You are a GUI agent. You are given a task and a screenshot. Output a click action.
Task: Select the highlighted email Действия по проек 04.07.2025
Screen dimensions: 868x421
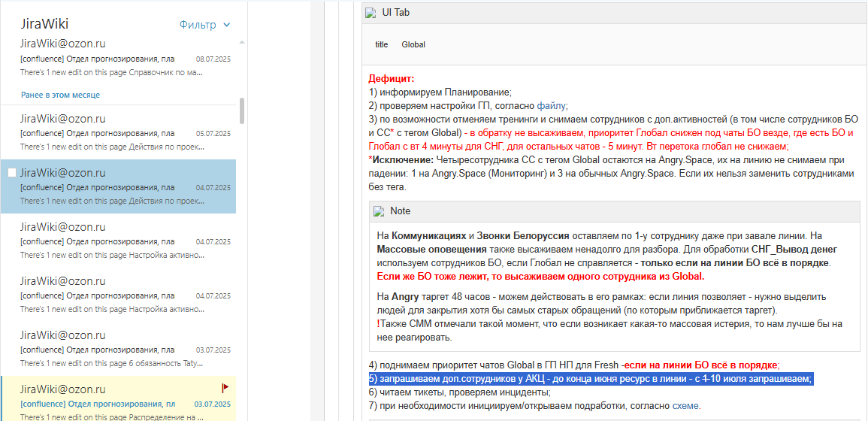click(119, 186)
